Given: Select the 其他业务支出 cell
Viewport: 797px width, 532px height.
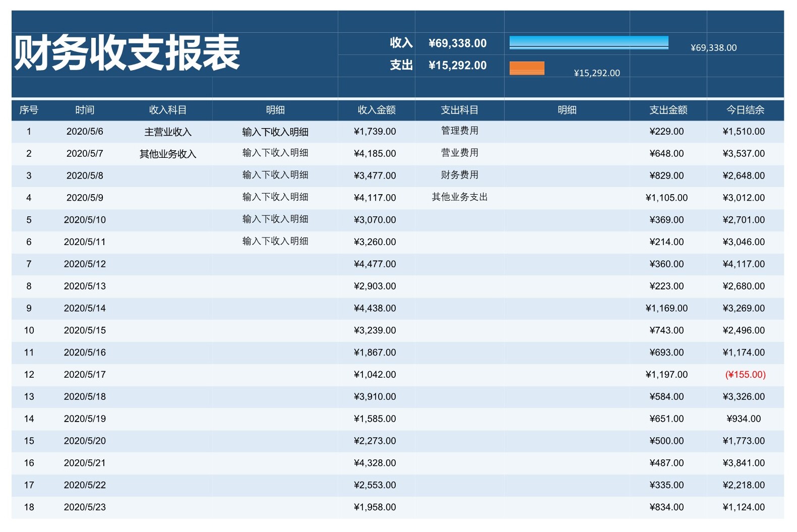Looking at the screenshot, I should [459, 197].
